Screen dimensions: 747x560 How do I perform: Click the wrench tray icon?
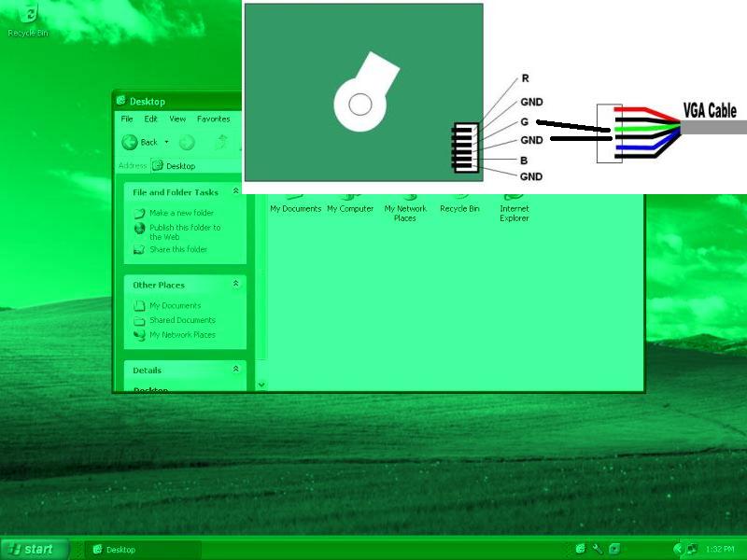pyautogui.click(x=598, y=550)
